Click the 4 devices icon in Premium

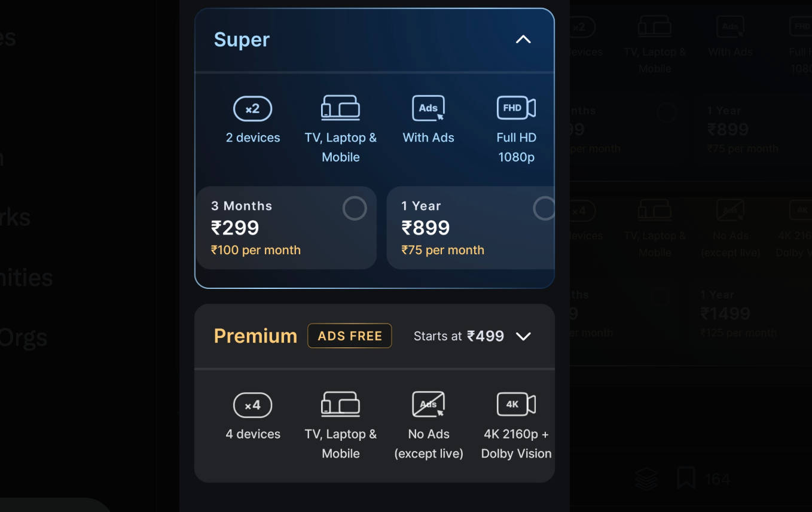coord(252,405)
